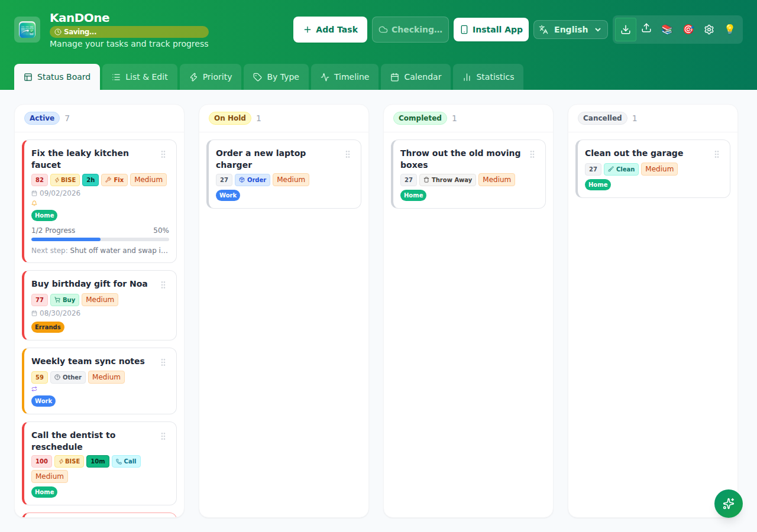Click drag handle on Clean out the garage card
Viewport: 757px width, 532px height.
[x=717, y=154]
